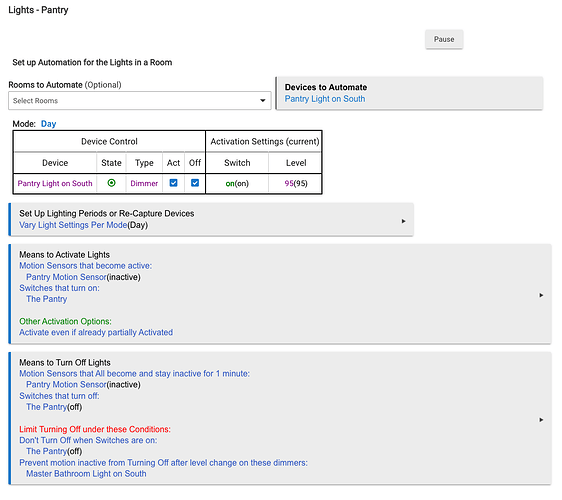Image resolution: width=562 pixels, height=500 pixels.
Task: Click The Pantry under Switches that turn on
Action: (47, 299)
